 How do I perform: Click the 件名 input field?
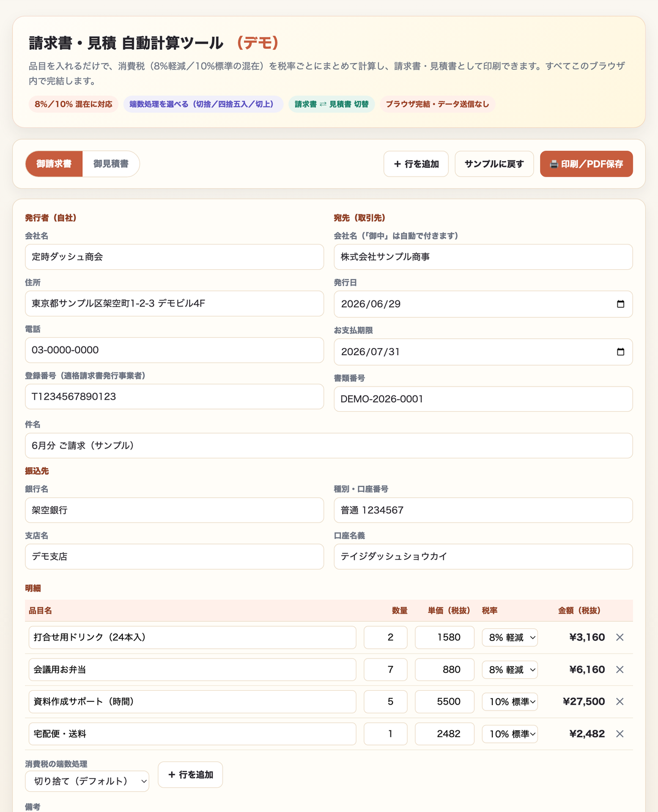pos(329,446)
